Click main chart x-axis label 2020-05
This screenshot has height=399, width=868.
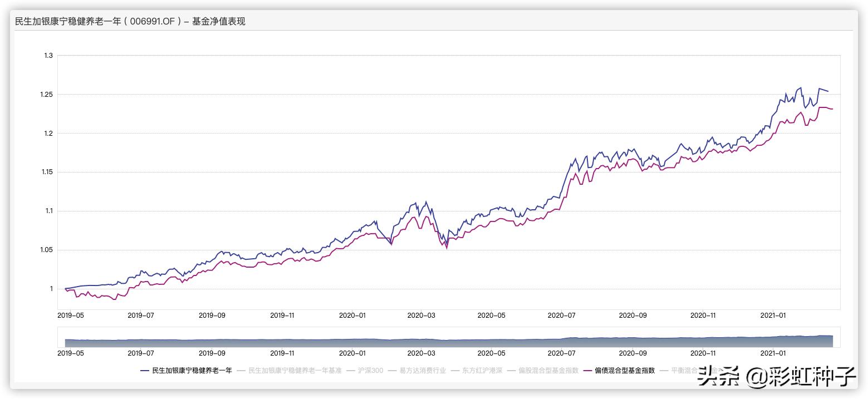tap(492, 316)
